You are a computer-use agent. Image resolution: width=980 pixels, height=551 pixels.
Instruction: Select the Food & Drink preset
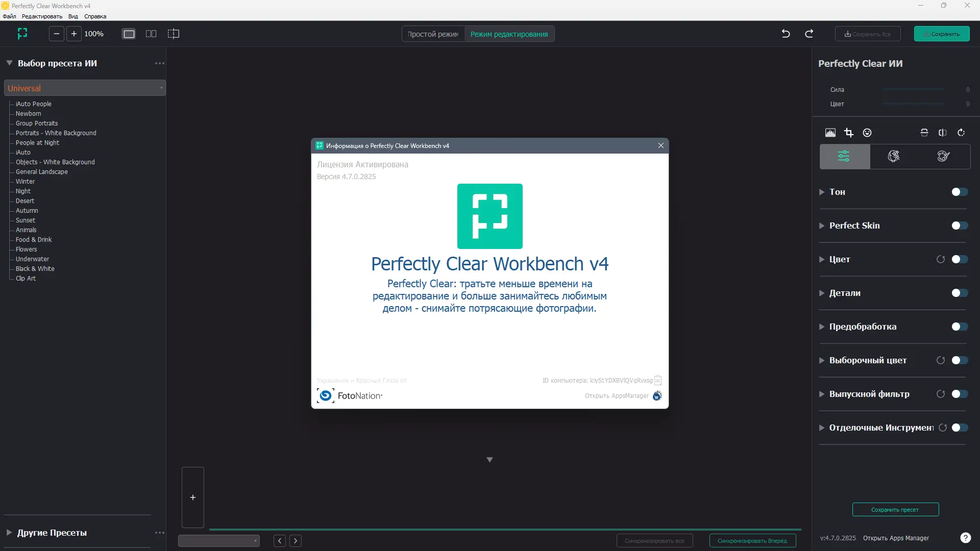pyautogui.click(x=34, y=240)
